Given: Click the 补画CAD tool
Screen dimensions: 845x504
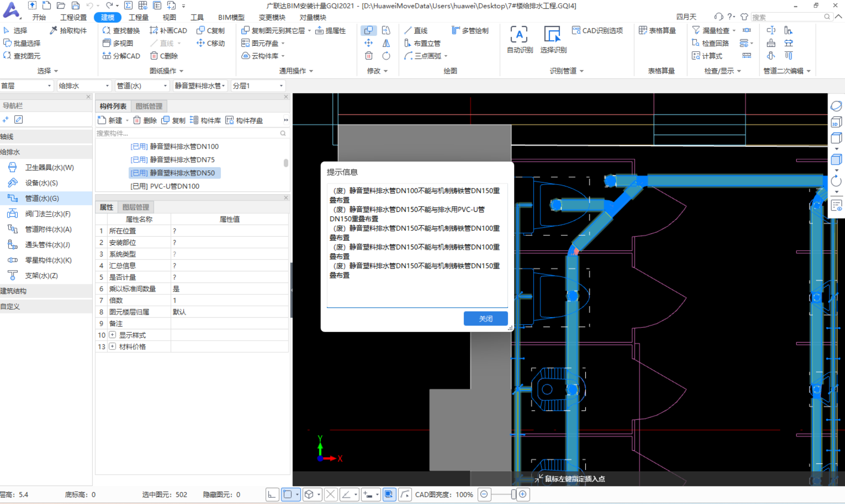Looking at the screenshot, I should click(x=168, y=30).
